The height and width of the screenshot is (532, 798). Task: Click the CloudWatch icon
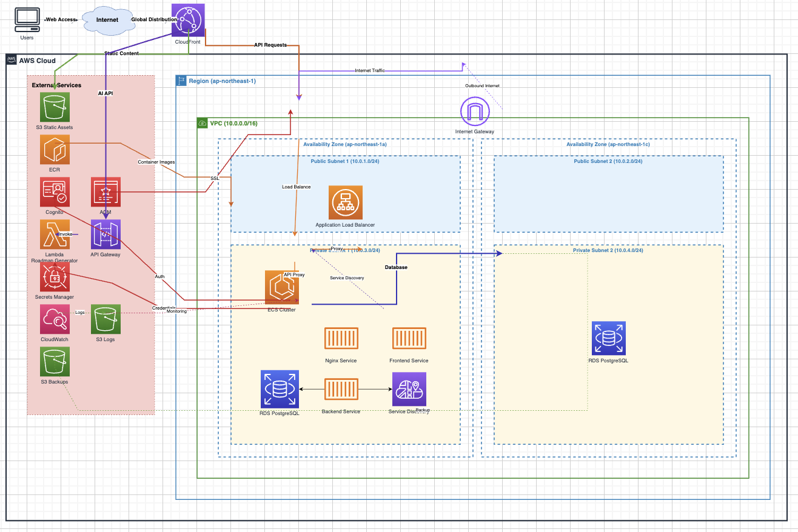tap(55, 319)
